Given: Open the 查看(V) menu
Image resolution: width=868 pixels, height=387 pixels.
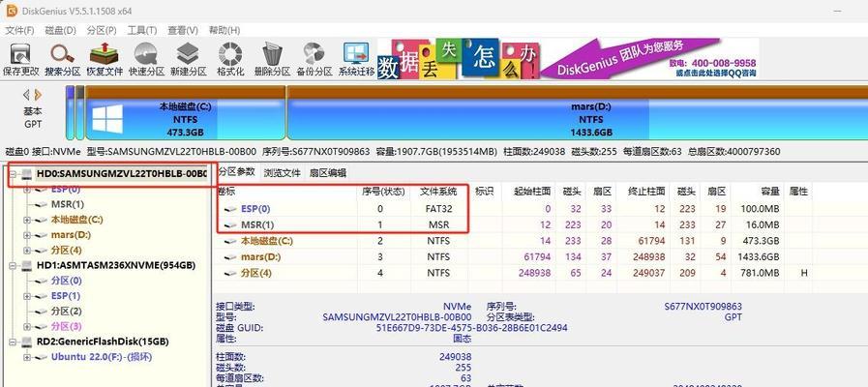Looking at the screenshot, I should tap(183, 30).
